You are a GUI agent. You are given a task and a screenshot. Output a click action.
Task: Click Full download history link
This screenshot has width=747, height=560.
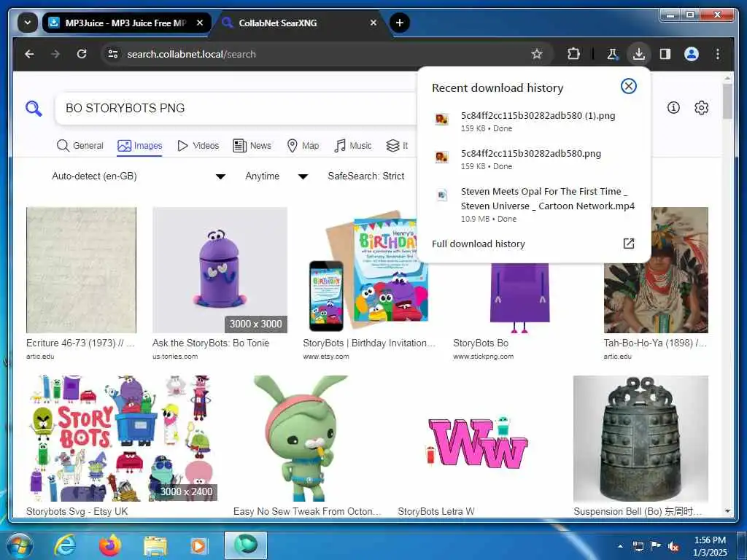[479, 244]
